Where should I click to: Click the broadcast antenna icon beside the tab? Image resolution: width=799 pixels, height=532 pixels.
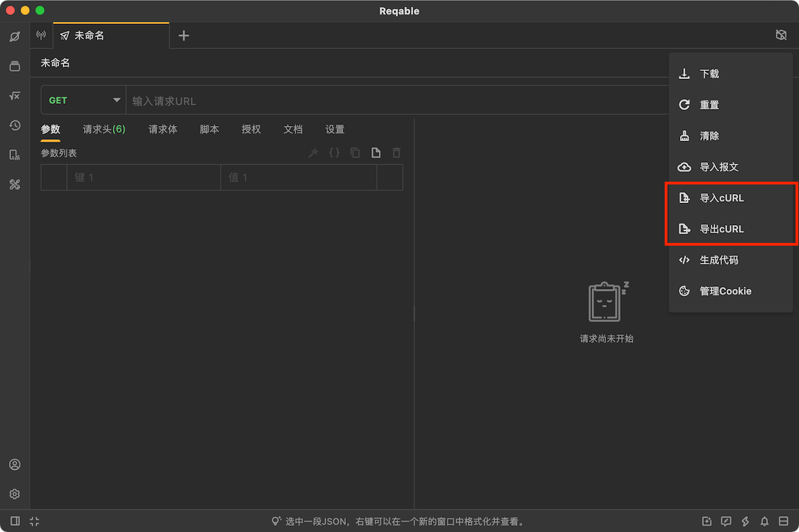pyautogui.click(x=41, y=35)
